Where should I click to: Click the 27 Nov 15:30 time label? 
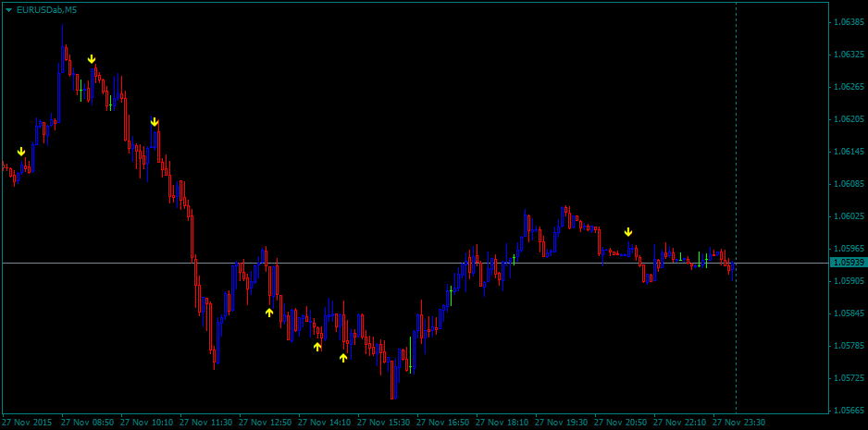click(x=383, y=423)
